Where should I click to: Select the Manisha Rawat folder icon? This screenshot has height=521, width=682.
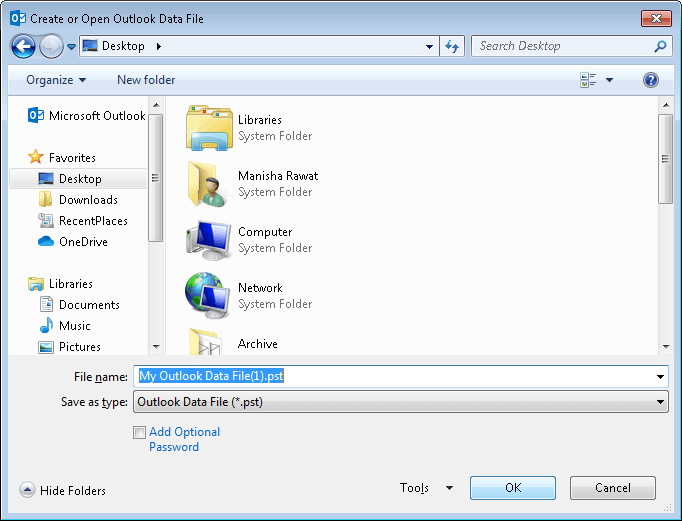coord(207,184)
